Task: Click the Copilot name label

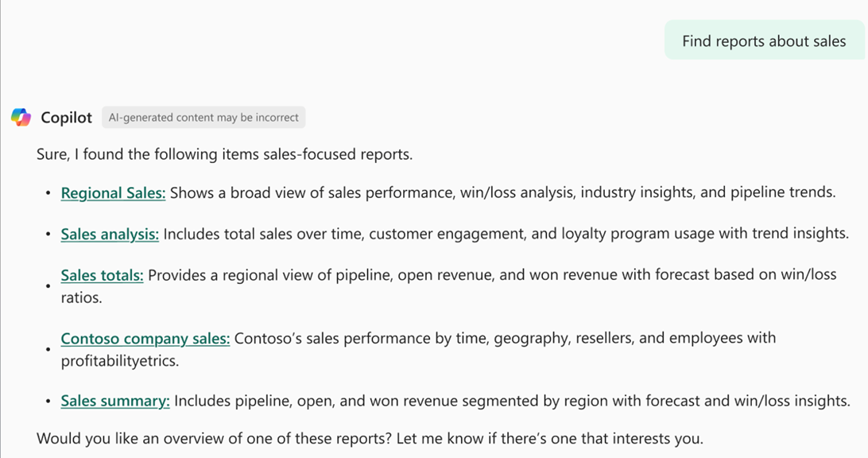Action: coord(67,118)
